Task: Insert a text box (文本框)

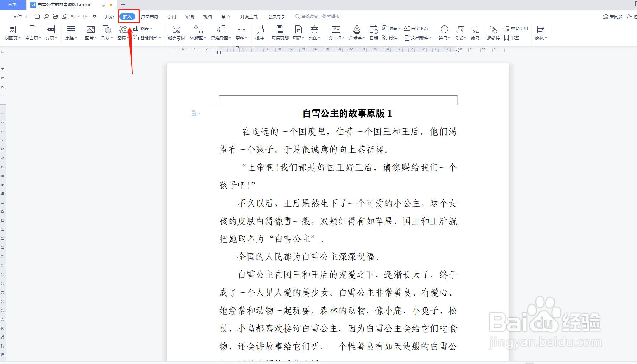Action: pos(336,33)
